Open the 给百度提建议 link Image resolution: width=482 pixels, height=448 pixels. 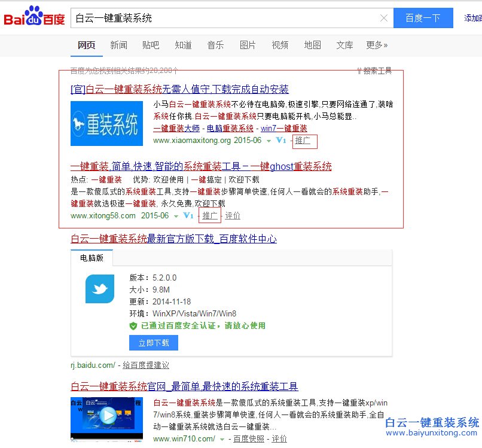pos(144,365)
